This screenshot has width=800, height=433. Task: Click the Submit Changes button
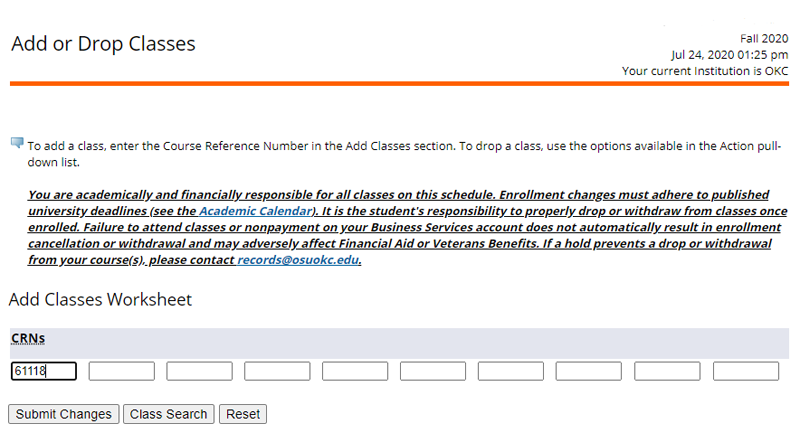(63, 414)
